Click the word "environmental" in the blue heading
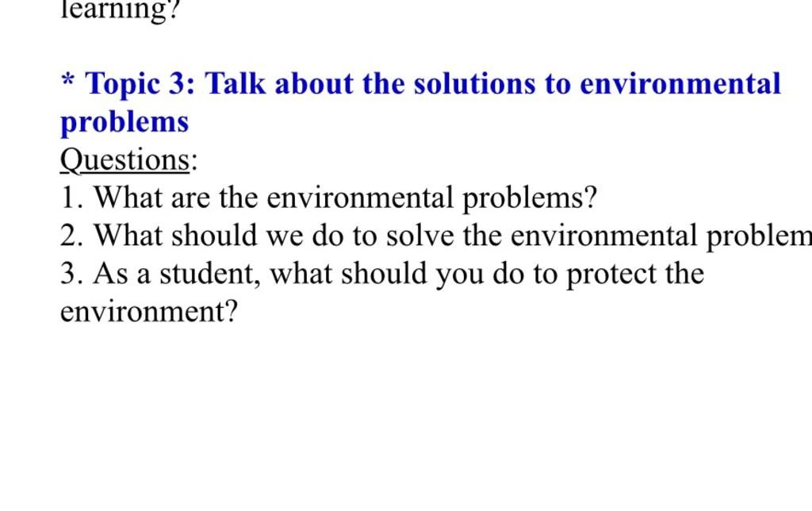Viewport: 812px width, 511px height. [680, 84]
